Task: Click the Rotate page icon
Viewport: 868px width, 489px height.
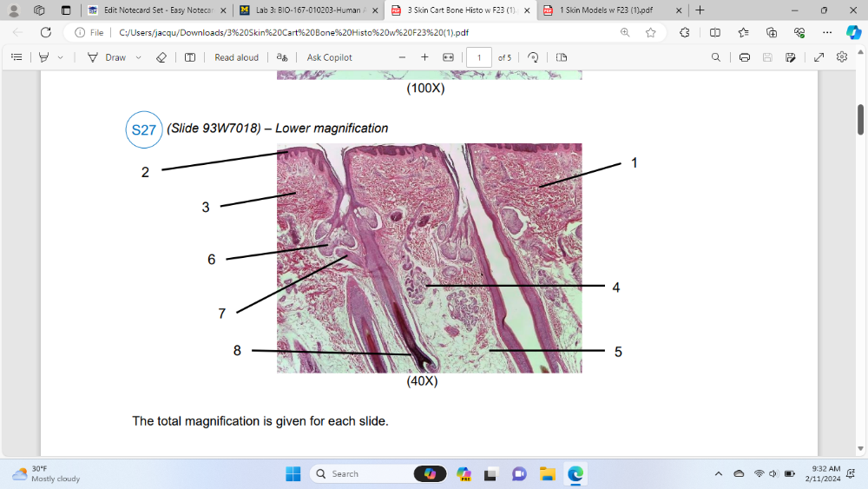Action: coord(533,57)
